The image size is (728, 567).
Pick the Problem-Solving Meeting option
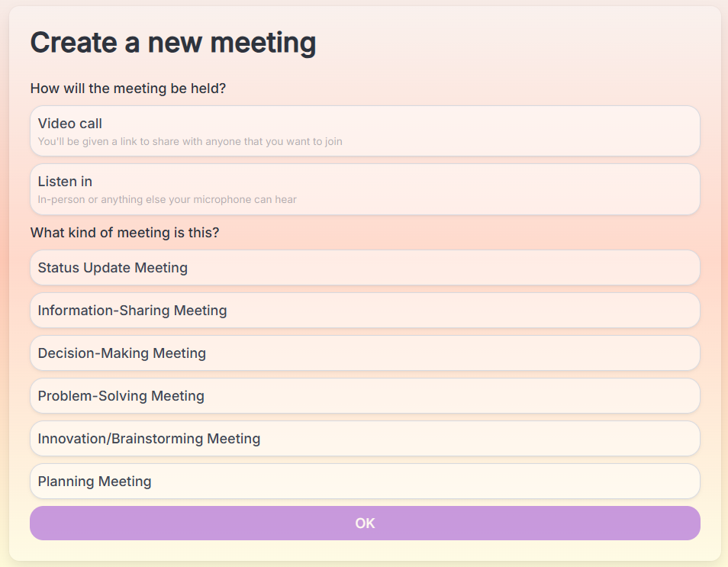pyautogui.click(x=365, y=396)
